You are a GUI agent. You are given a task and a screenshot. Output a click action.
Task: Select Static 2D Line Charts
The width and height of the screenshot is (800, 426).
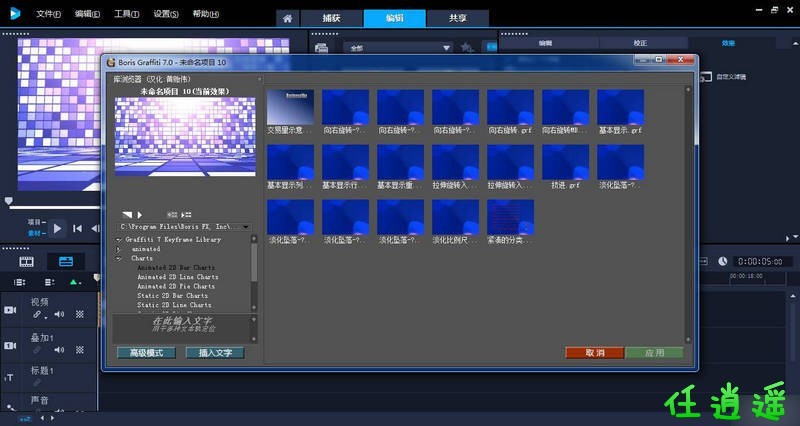click(174, 305)
